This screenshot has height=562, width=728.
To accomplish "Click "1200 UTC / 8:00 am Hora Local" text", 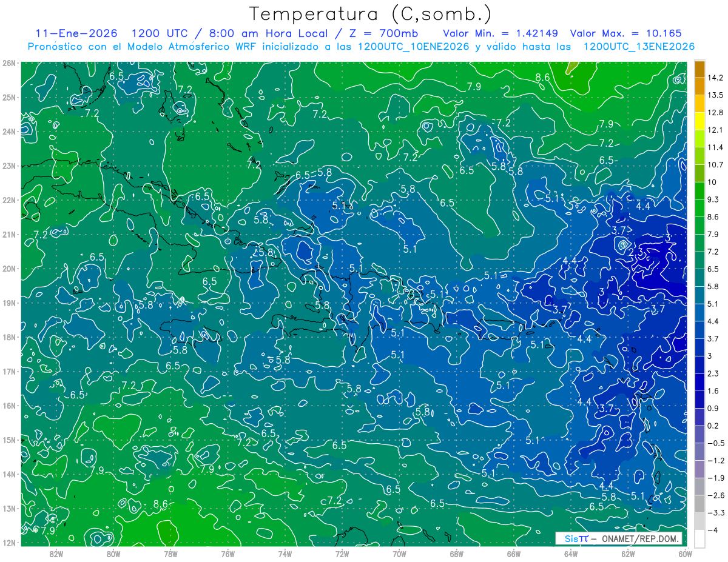I will 229,33.
